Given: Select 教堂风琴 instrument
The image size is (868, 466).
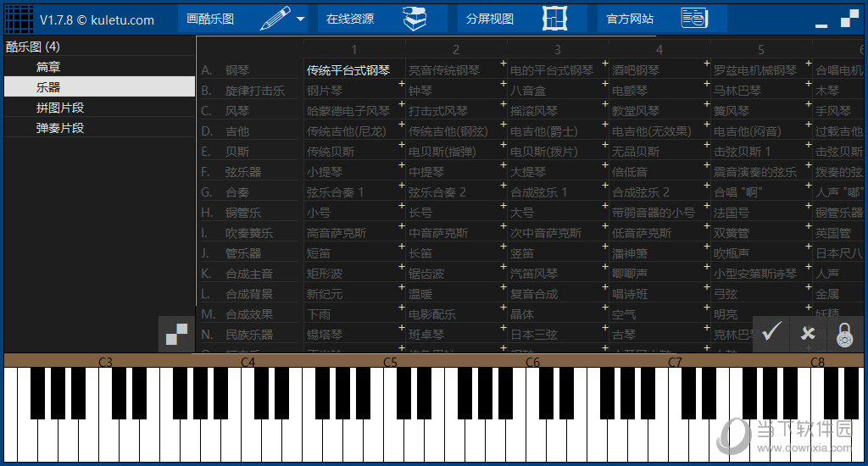Looking at the screenshot, I should pos(636,111).
